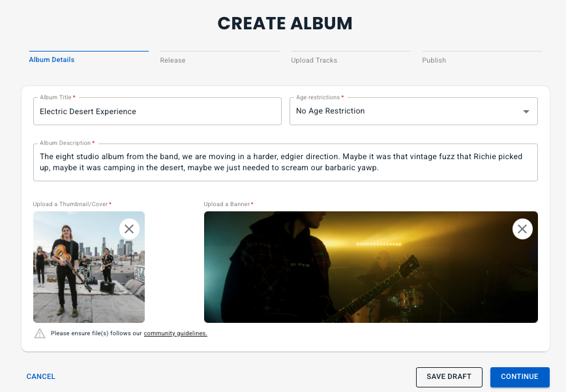Click the Upload a Thumbnail/Cover label
Viewport: 566px width, 392px height.
point(72,204)
